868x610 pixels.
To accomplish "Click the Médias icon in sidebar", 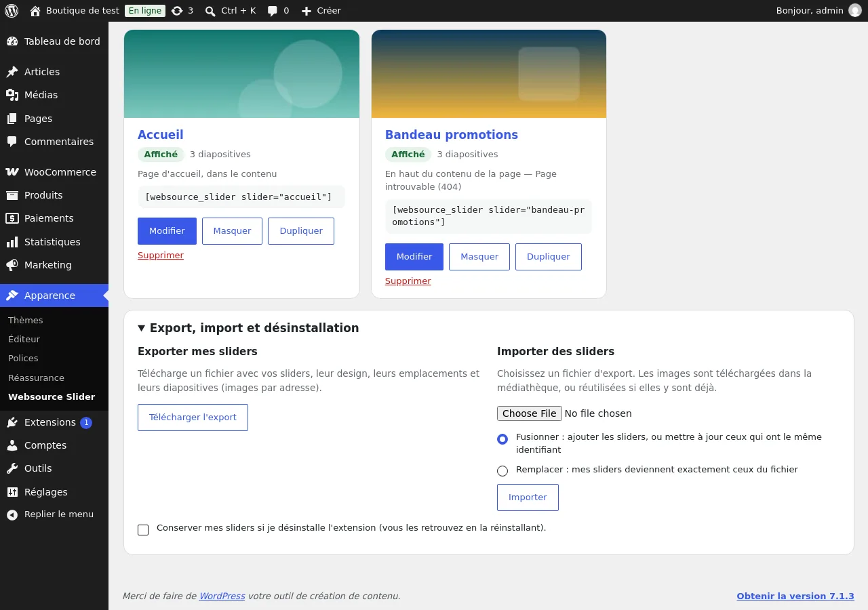I will 12,95.
